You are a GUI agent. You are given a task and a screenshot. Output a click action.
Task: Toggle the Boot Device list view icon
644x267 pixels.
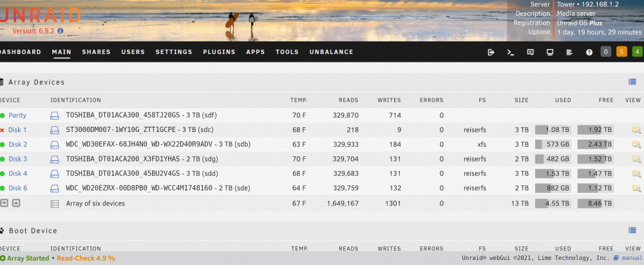point(632,230)
